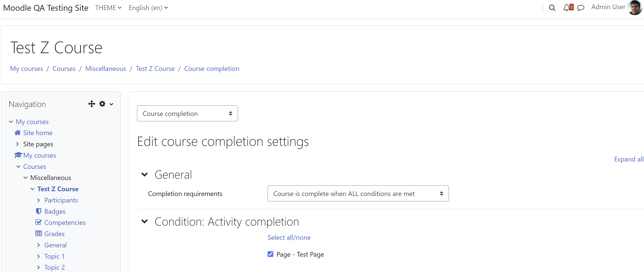644x272 pixels.
Task: Click Test Z Course in the breadcrumb
Action: click(x=155, y=69)
